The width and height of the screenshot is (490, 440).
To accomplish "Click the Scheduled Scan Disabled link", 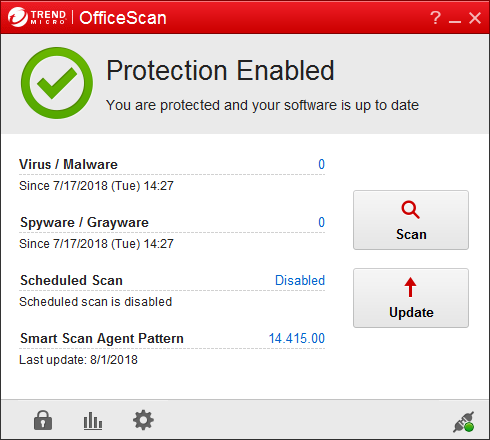I will tap(300, 280).
